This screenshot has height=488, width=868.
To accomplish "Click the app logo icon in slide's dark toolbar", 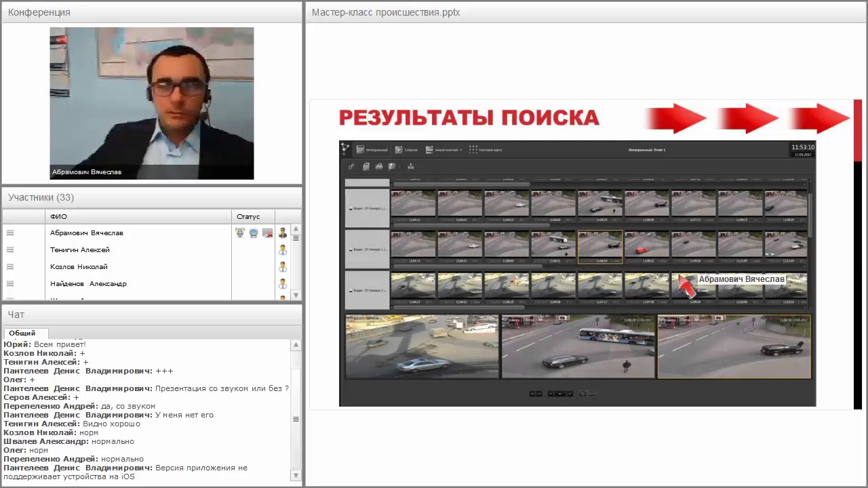I will 345,148.
